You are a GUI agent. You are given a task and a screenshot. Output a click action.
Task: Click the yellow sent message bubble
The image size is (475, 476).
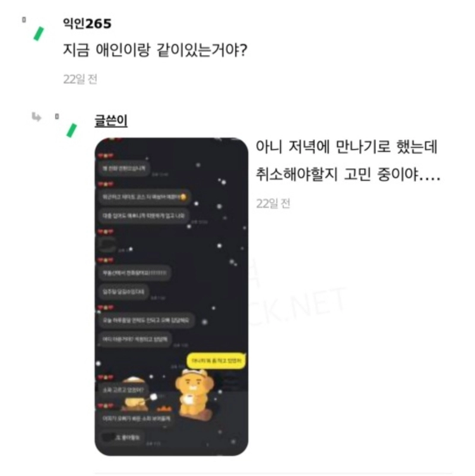click(216, 361)
